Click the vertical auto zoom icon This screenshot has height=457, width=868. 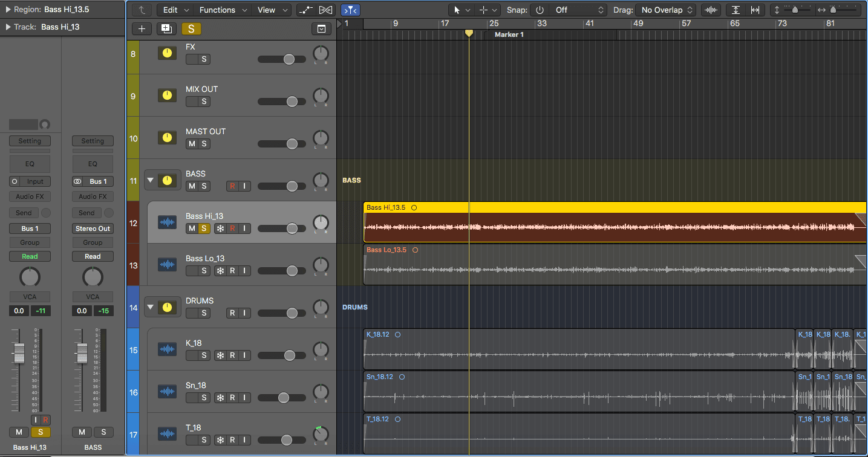736,10
